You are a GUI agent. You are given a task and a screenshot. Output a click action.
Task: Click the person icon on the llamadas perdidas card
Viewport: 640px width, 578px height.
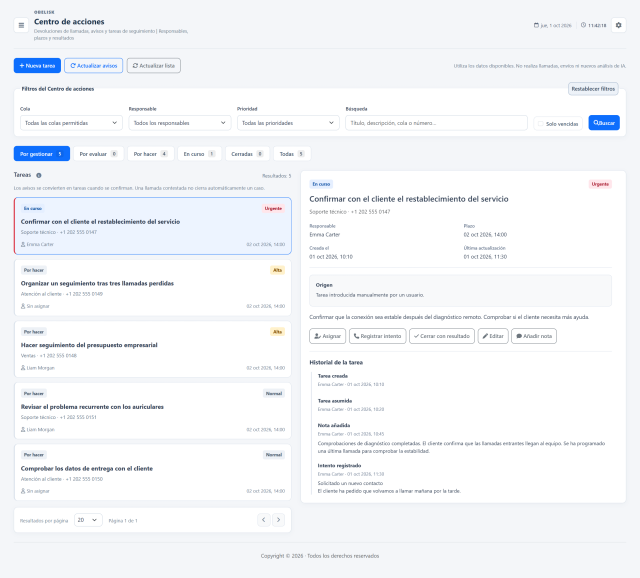(x=23, y=306)
